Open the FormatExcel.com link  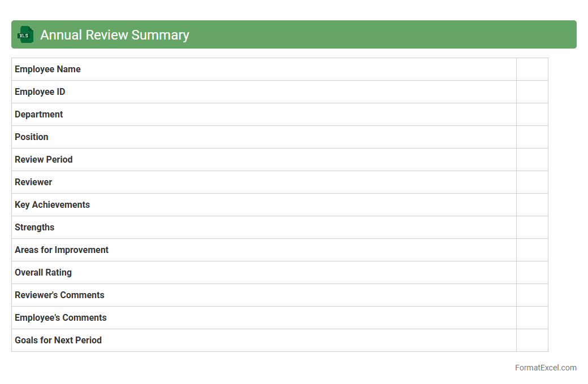pyautogui.click(x=545, y=368)
